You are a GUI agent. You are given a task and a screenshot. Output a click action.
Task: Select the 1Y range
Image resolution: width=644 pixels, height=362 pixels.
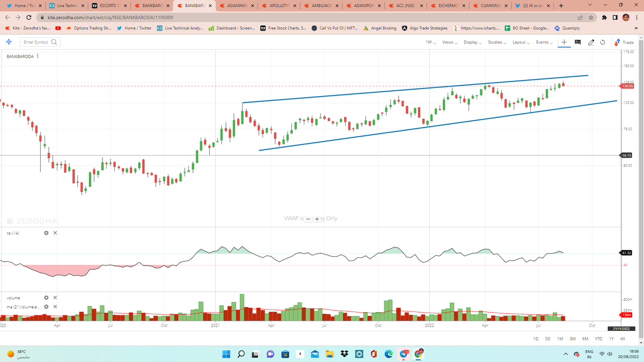(x=611, y=338)
